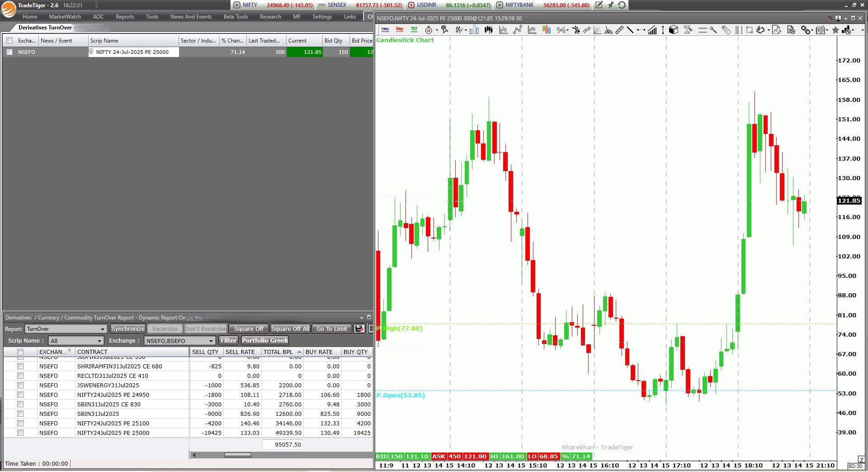Click the TOTAL BPL column header
Image resolution: width=868 pixels, height=472 pixels.
click(x=282, y=352)
